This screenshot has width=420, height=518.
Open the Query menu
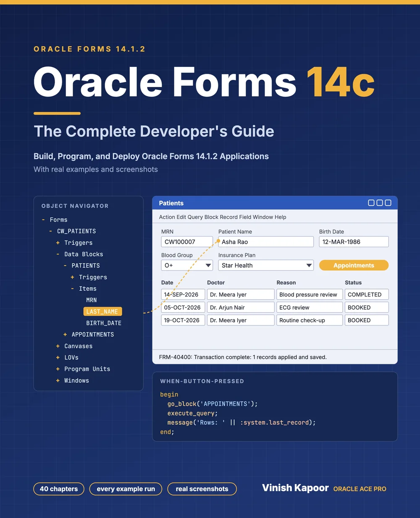[196, 217]
